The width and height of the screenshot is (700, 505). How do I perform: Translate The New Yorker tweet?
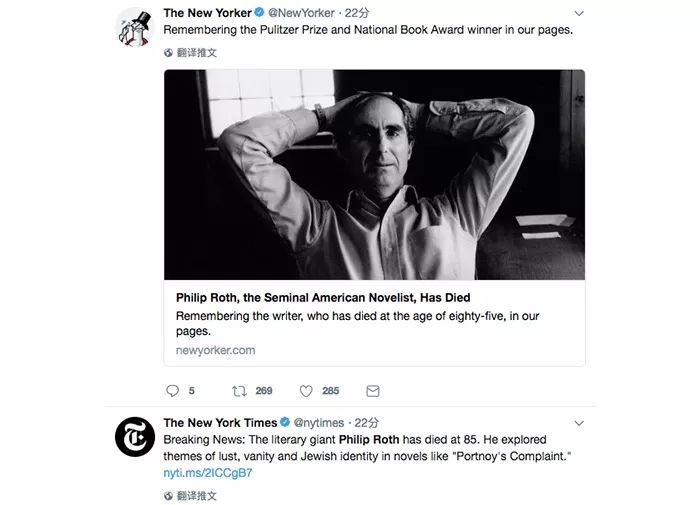196,52
